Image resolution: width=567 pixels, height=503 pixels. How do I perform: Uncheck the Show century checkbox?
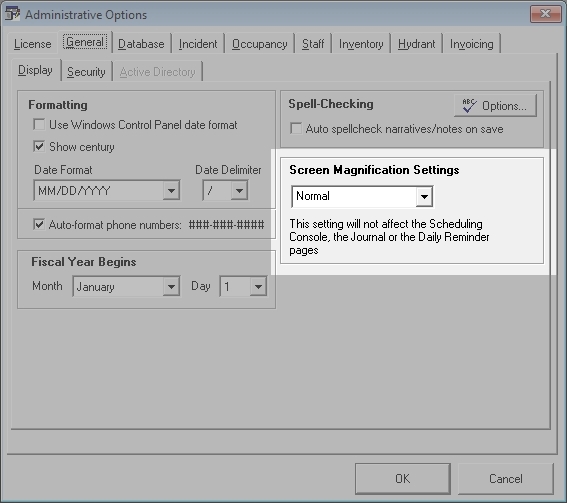(39, 146)
